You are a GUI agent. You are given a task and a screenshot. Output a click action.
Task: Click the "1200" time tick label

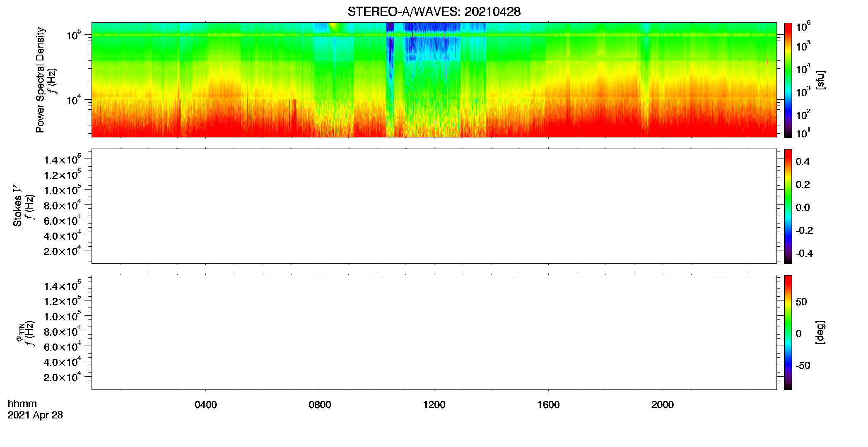(434, 405)
